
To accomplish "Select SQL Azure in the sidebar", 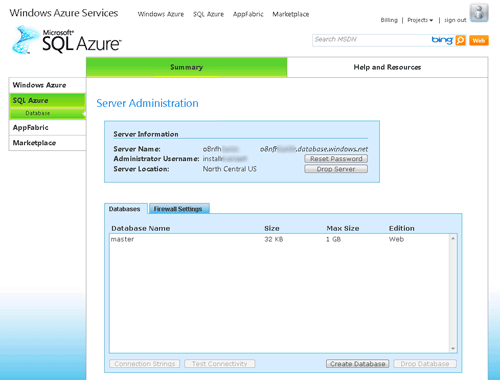I will 47,100.
